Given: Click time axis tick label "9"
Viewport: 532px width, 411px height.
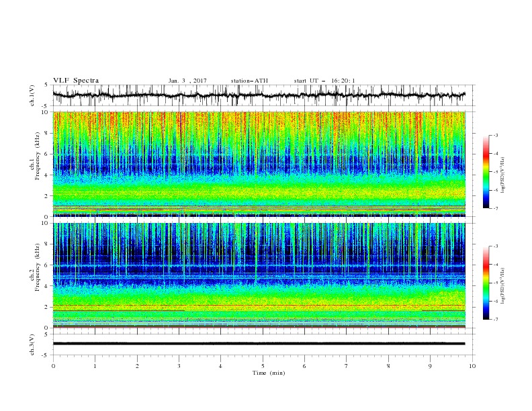Looking at the screenshot, I should coord(430,366).
